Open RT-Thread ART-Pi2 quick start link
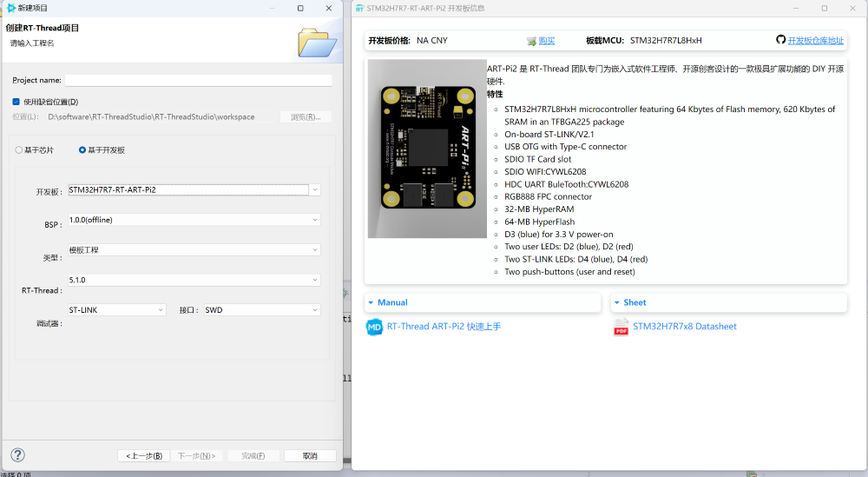This screenshot has height=477, width=868. pyautogui.click(x=444, y=327)
